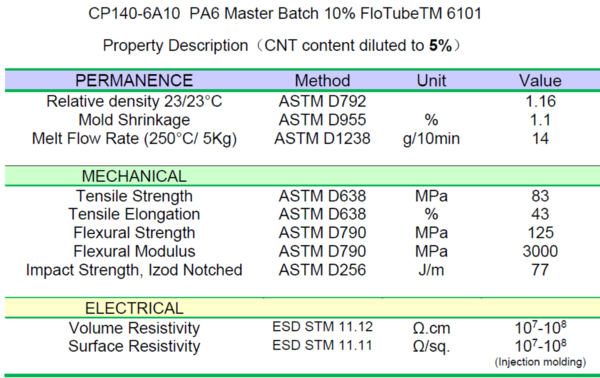Screen dimensions: 600x378
Task: Select the Tensile Elongation row label
Action: pyautogui.click(x=134, y=214)
